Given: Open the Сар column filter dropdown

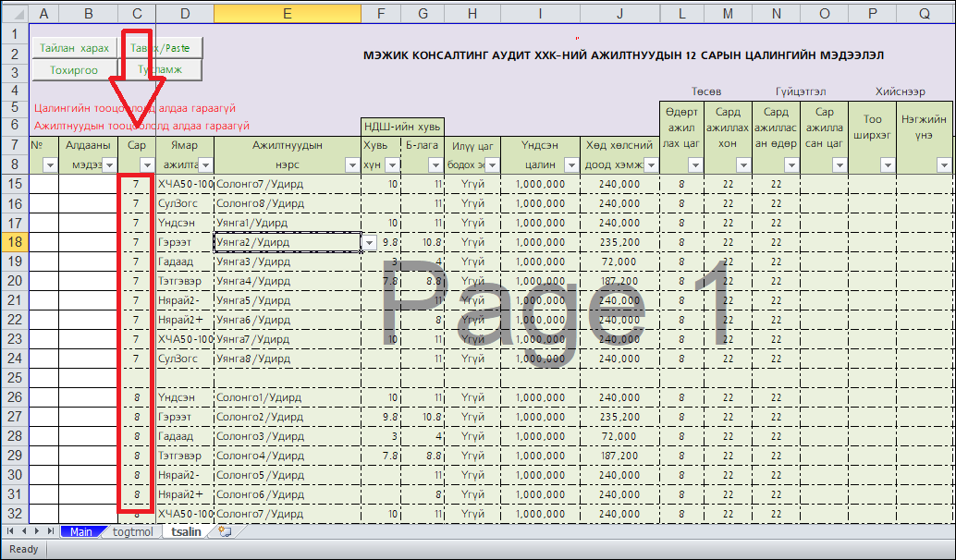Looking at the screenshot, I should 146,164.
